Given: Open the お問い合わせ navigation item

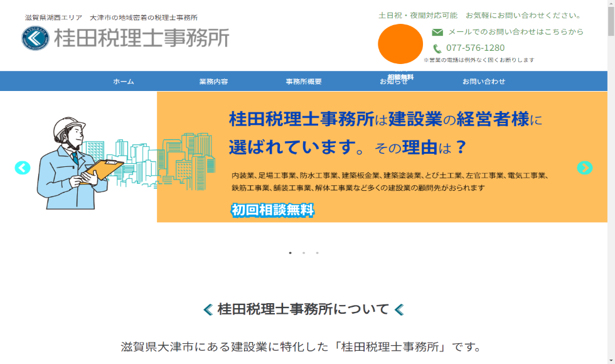Looking at the screenshot, I should point(484,82).
